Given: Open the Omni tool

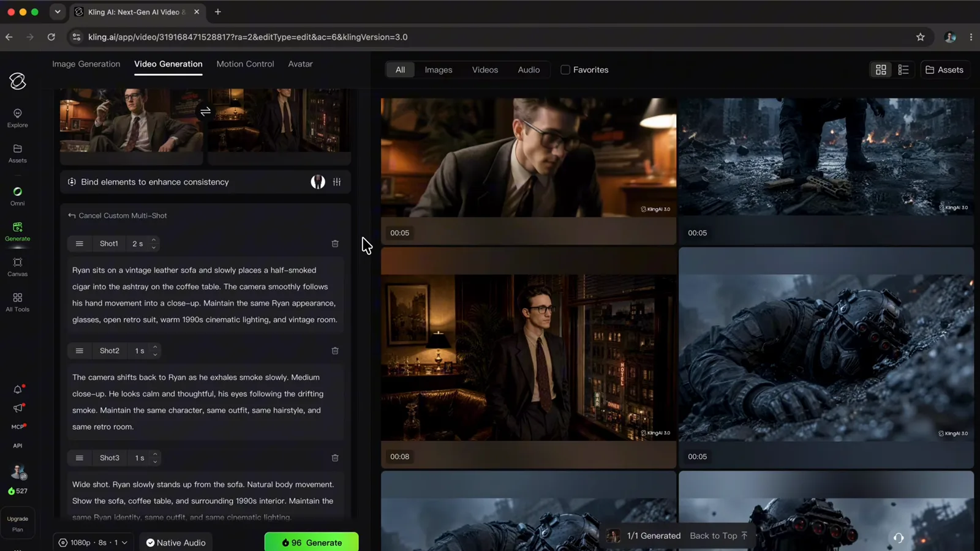Looking at the screenshot, I should click(x=17, y=197).
